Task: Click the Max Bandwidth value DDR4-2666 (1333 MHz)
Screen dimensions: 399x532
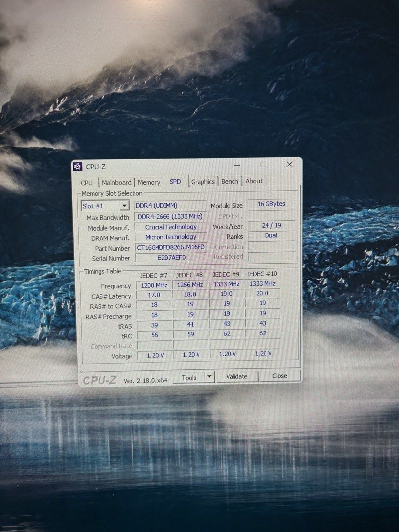Action: tap(170, 216)
